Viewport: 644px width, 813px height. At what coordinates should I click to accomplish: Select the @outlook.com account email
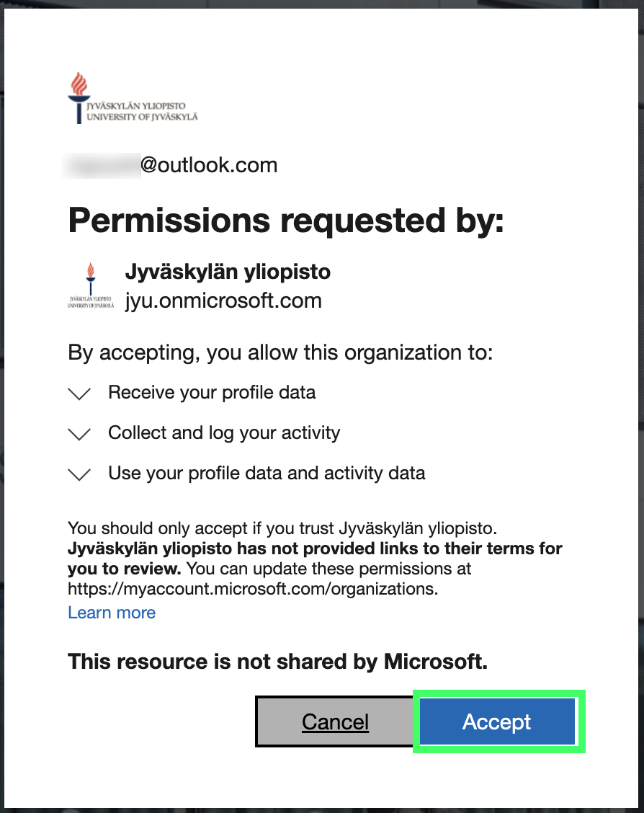pyautogui.click(x=171, y=164)
